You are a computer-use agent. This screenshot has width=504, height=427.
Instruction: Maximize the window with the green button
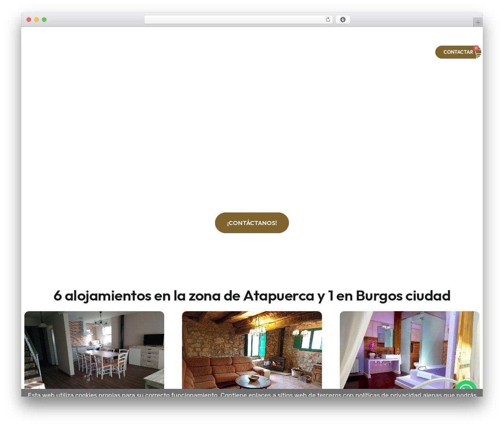coord(44,20)
